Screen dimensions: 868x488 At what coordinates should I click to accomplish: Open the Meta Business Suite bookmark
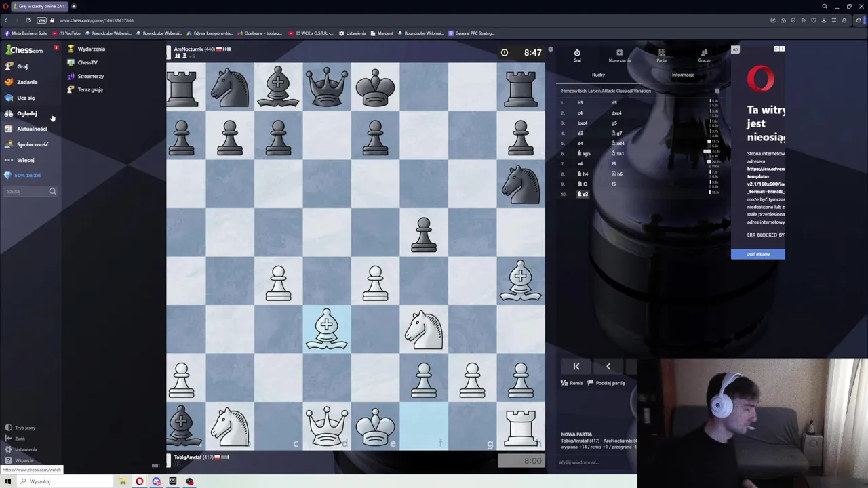[26, 33]
